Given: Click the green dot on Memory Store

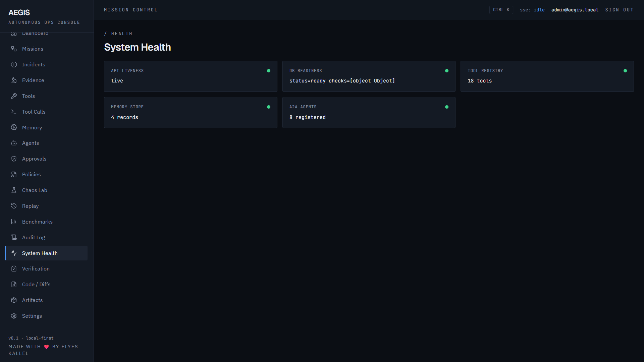Looking at the screenshot, I should (x=269, y=107).
